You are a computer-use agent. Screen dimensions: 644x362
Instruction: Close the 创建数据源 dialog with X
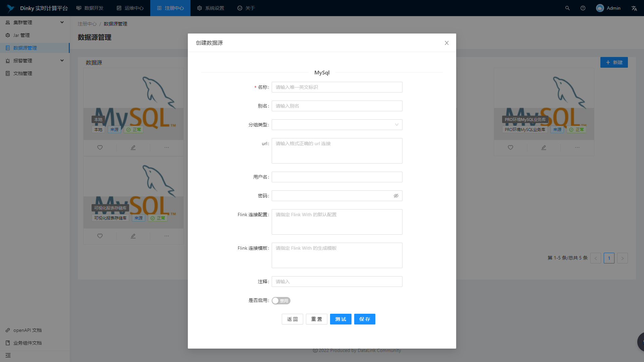(447, 43)
